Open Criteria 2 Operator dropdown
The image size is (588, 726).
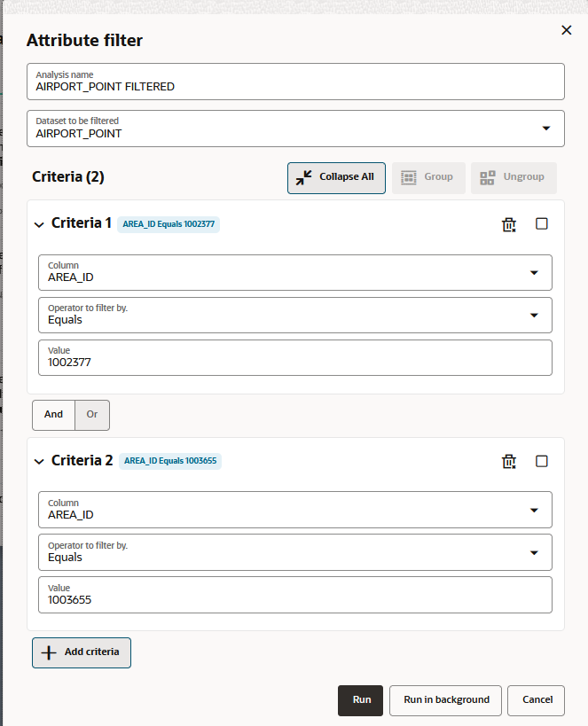click(533, 552)
